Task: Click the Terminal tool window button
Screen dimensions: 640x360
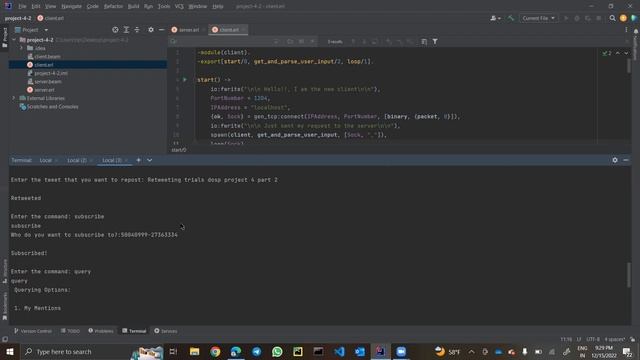Action: click(x=134, y=331)
